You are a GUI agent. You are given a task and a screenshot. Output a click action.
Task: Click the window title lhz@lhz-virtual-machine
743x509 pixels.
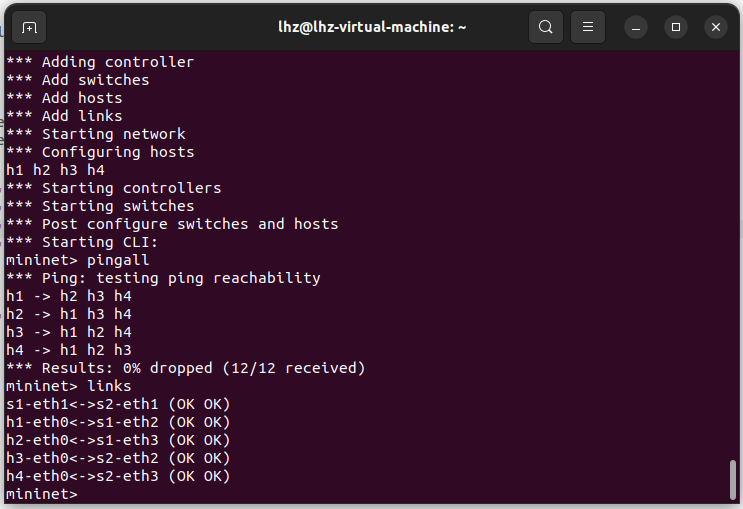(x=372, y=27)
